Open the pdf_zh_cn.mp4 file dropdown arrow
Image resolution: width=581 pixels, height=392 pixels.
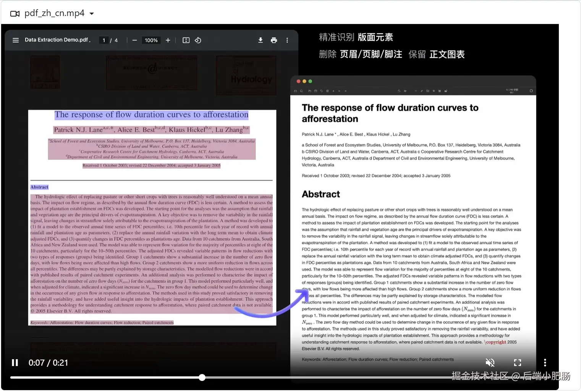point(92,14)
